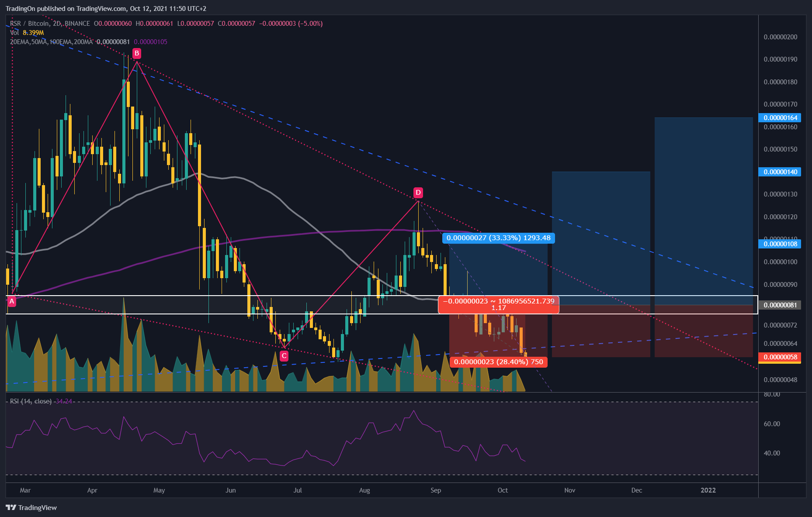Click the 'Jul' label on time axis
The width and height of the screenshot is (812, 517).
pos(298,490)
